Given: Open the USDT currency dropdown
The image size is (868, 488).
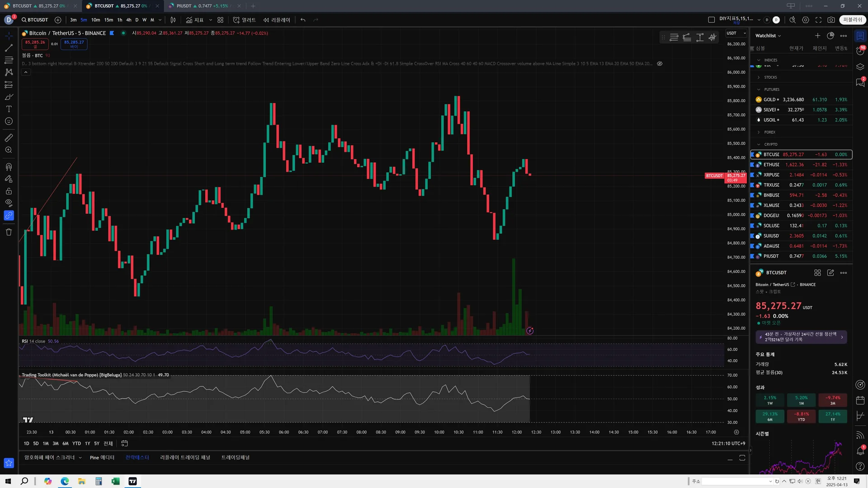Looking at the screenshot, I should pos(736,33).
